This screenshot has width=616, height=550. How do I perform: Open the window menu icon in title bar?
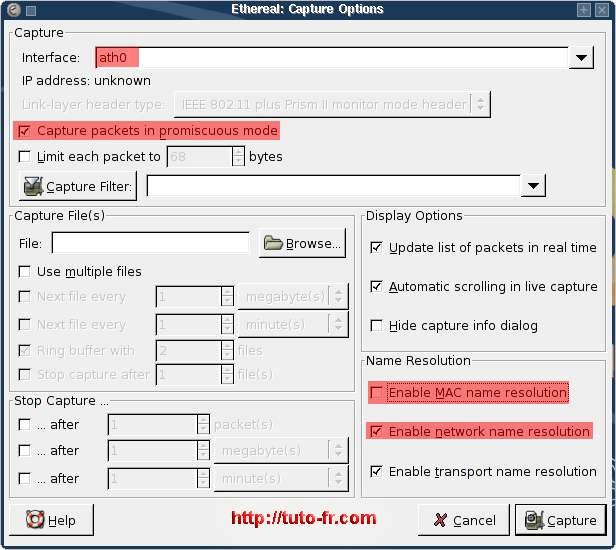(x=14, y=10)
